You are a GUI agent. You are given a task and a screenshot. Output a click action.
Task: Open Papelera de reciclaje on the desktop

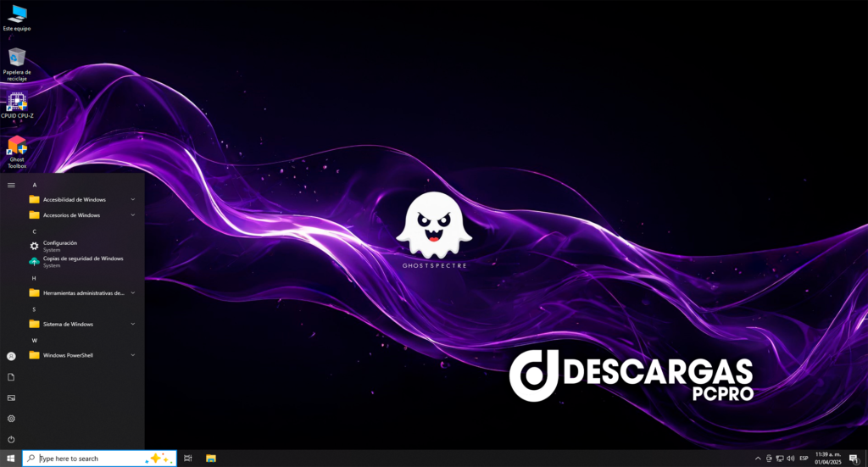17,58
